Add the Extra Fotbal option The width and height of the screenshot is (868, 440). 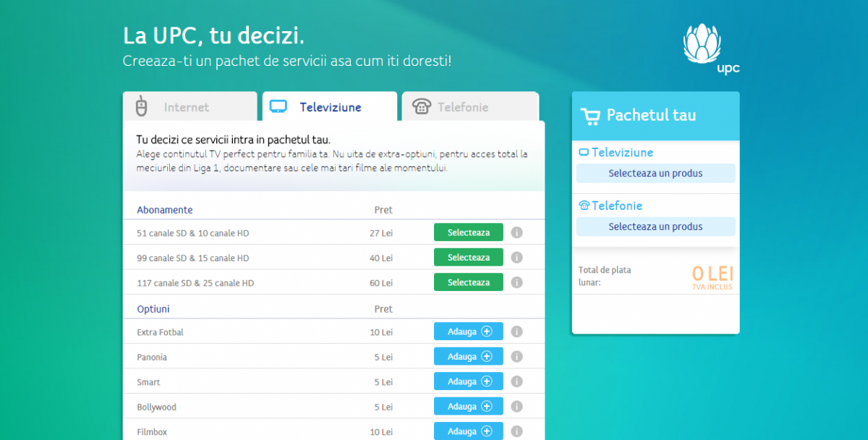tap(468, 331)
